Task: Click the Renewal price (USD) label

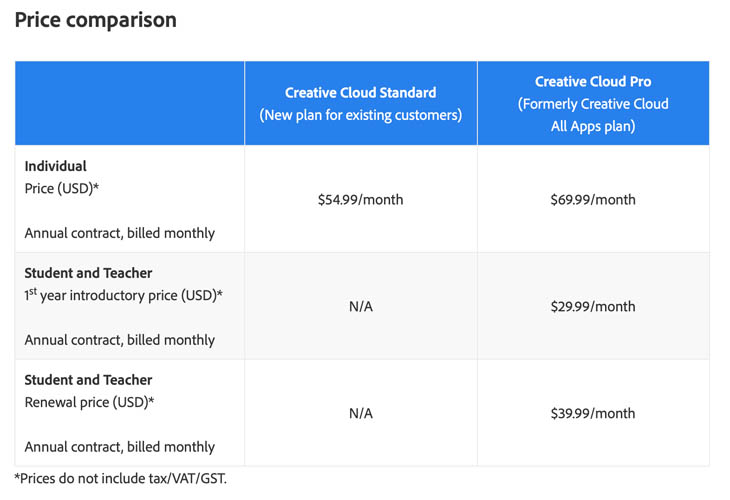Action: pyautogui.click(x=89, y=402)
